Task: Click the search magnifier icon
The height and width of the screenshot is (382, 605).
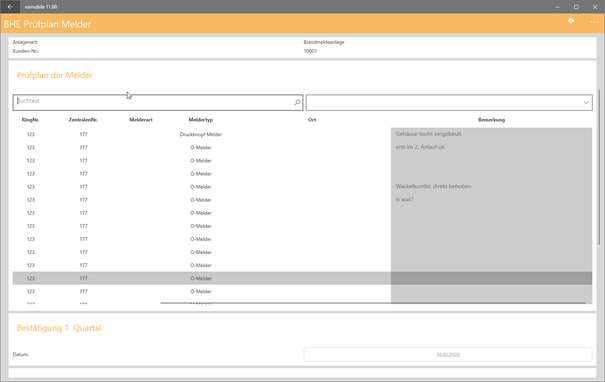Action: click(x=297, y=102)
